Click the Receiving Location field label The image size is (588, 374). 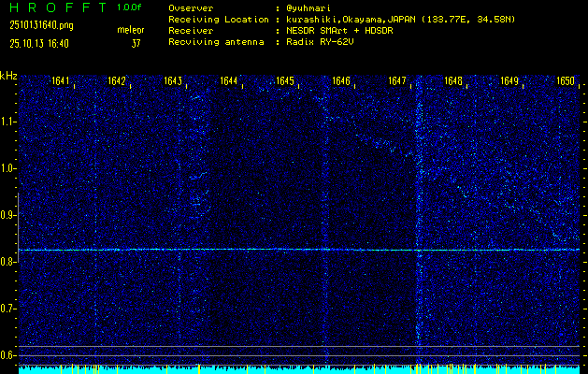click(218, 19)
